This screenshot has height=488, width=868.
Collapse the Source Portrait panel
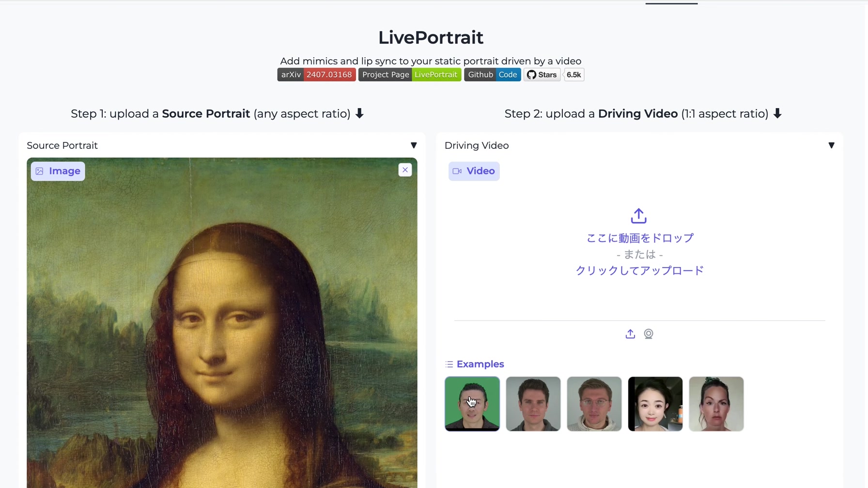(x=414, y=145)
